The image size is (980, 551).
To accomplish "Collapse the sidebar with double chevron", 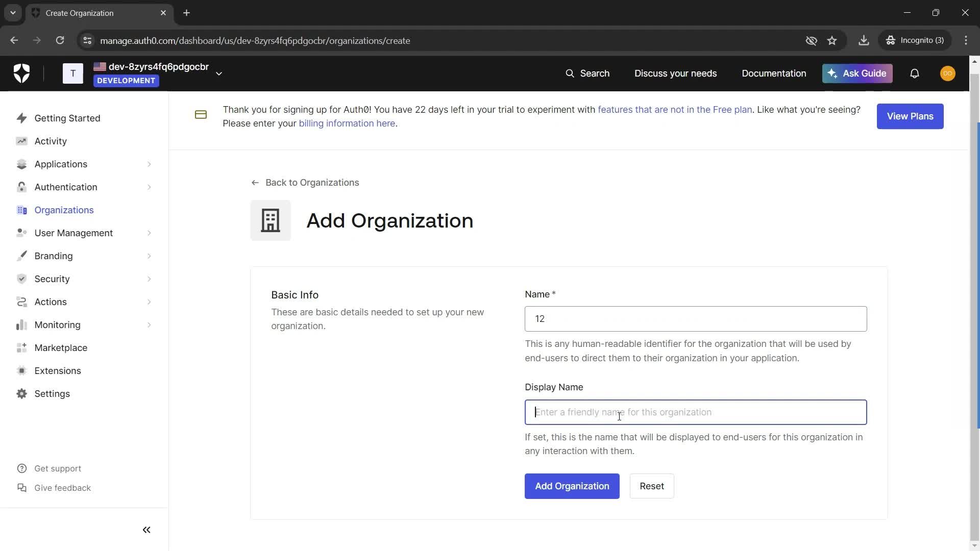I will click(x=146, y=530).
